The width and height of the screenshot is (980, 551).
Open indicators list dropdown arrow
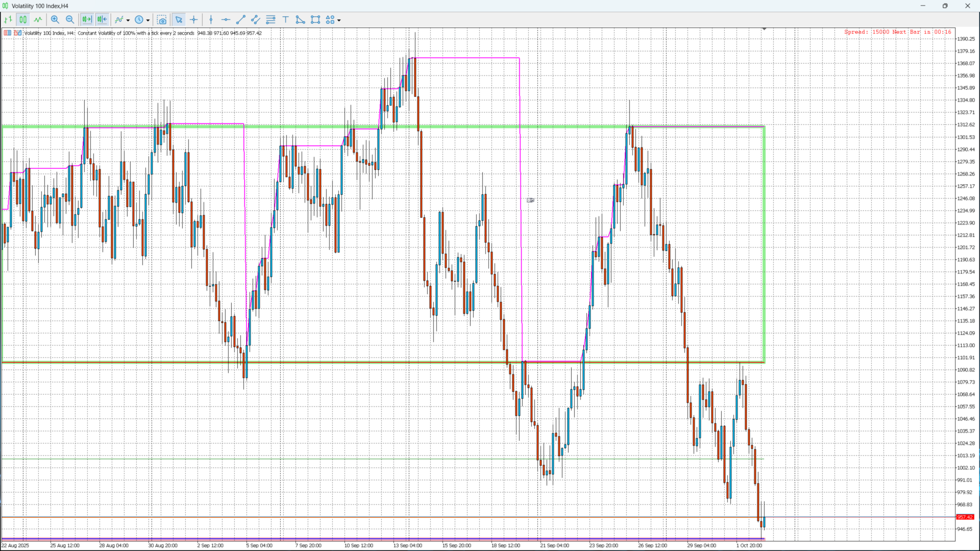pos(128,20)
